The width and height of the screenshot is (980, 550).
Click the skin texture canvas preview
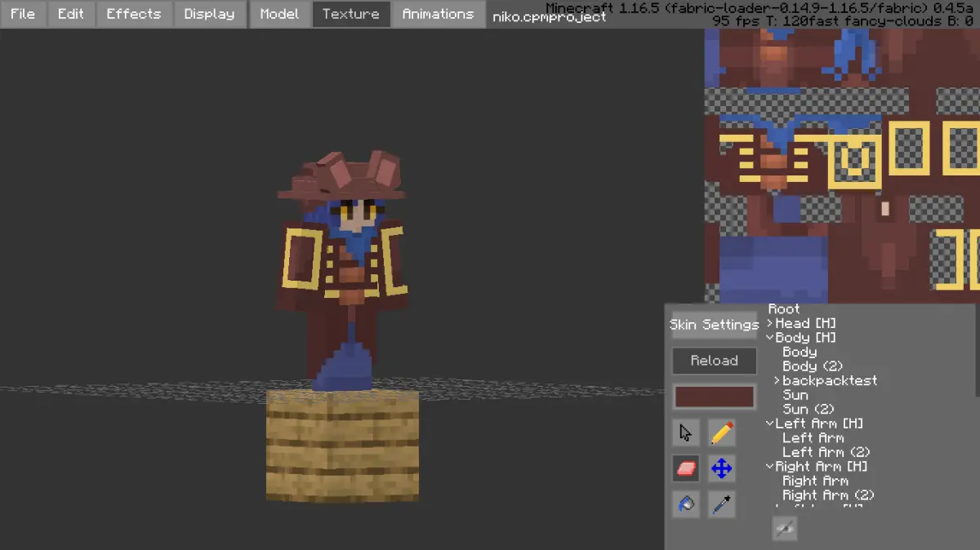[842, 166]
